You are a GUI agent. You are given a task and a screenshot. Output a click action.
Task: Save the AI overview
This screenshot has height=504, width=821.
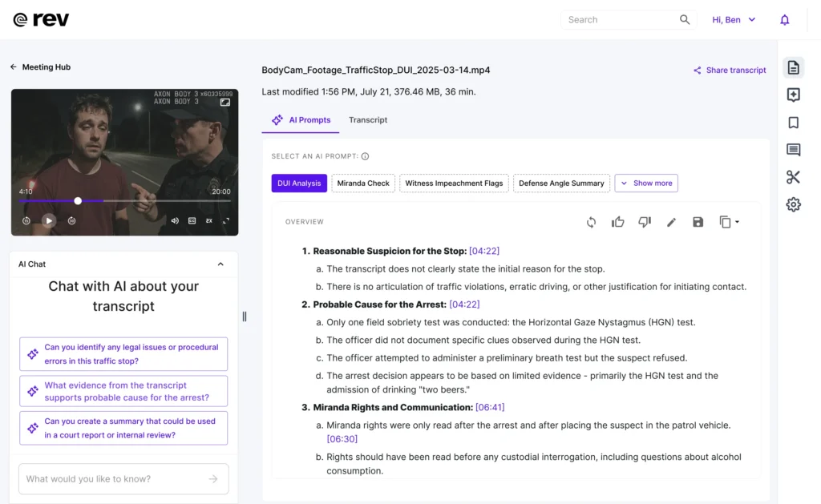coord(698,222)
